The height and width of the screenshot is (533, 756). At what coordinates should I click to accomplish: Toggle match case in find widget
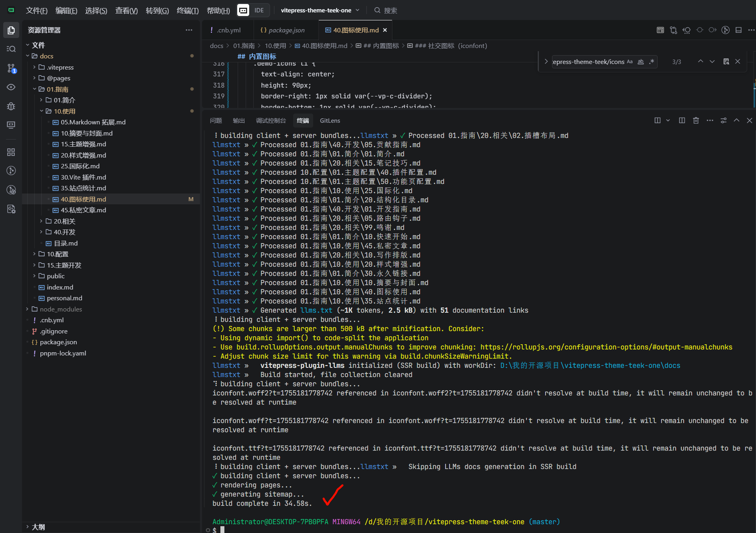[x=630, y=62]
